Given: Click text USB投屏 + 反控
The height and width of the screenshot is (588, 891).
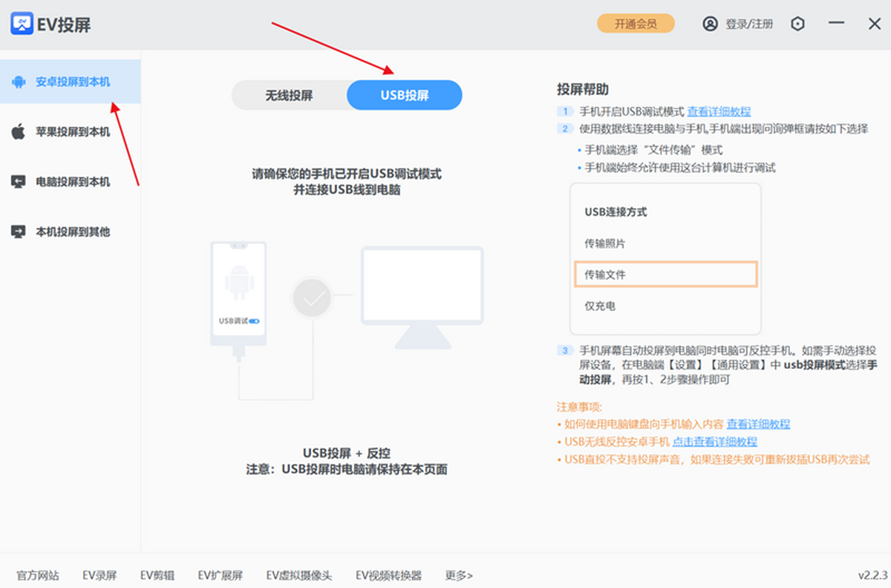Looking at the screenshot, I should pyautogui.click(x=347, y=453).
